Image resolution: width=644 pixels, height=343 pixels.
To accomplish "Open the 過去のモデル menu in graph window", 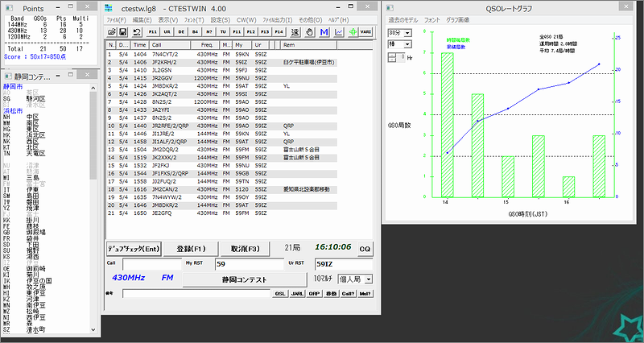I will tap(403, 18).
